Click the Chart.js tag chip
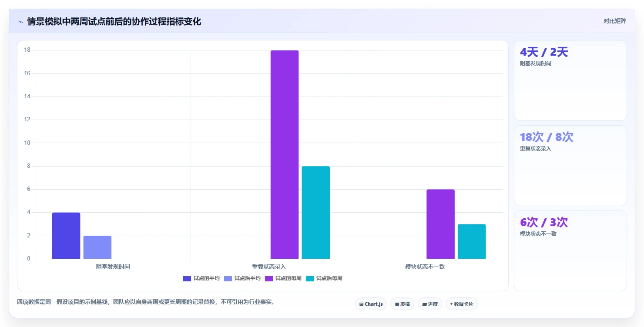This screenshot has height=327, width=644. tap(371, 304)
